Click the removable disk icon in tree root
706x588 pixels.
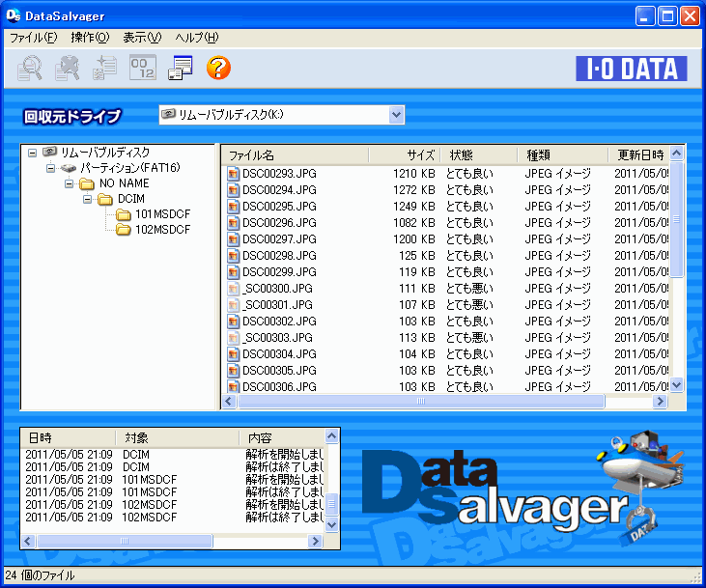49,152
